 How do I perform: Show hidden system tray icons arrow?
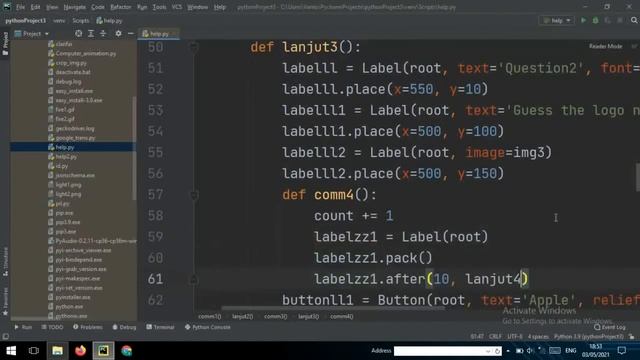point(508,351)
